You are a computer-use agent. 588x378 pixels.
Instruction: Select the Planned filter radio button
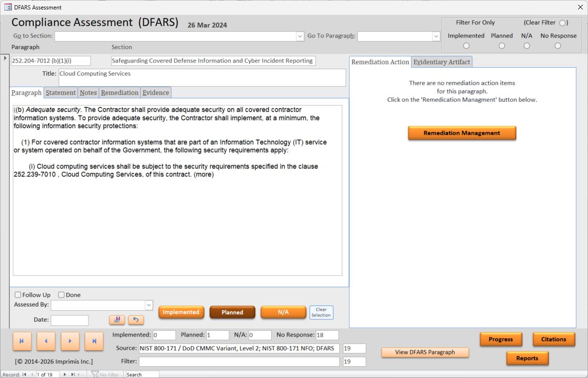(502, 46)
